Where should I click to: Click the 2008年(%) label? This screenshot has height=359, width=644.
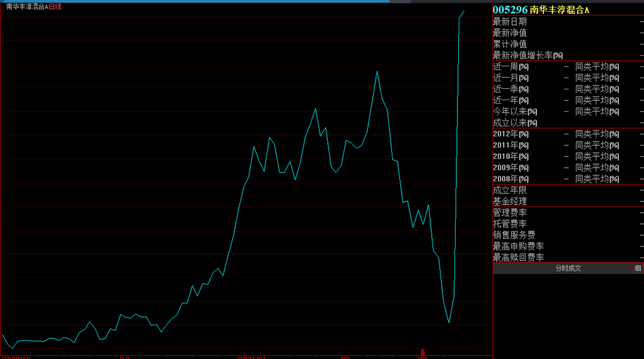click(511, 179)
